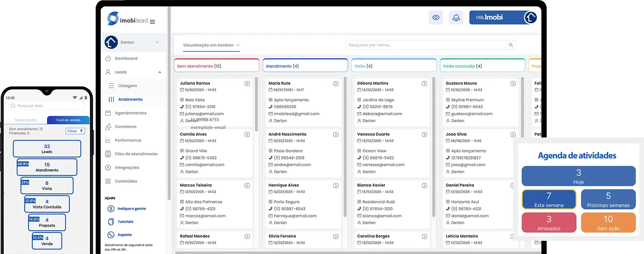644x254 pixels.
Task: Click the search magnifier icon button
Action: coord(511,45)
